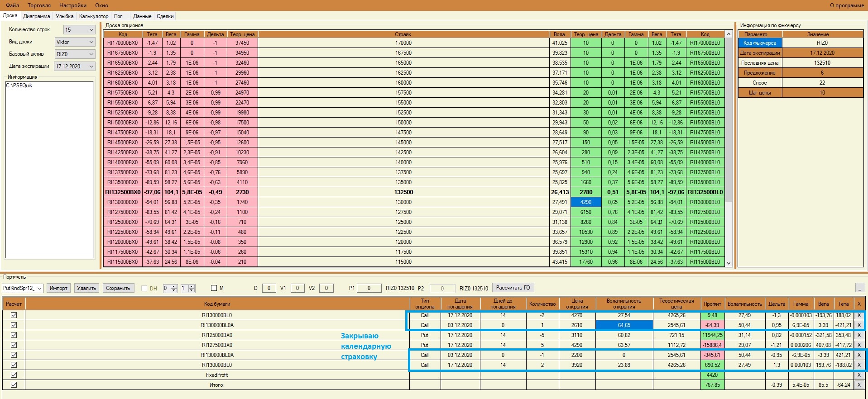This screenshot has height=399, width=868.
Task: Click the Вола. column header
Action: 560,34
